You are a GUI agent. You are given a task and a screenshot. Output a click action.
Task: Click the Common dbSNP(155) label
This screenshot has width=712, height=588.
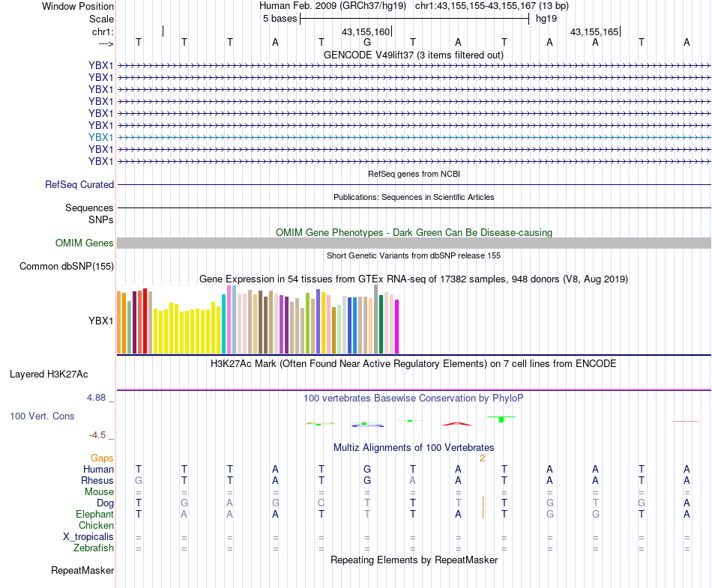tap(67, 267)
